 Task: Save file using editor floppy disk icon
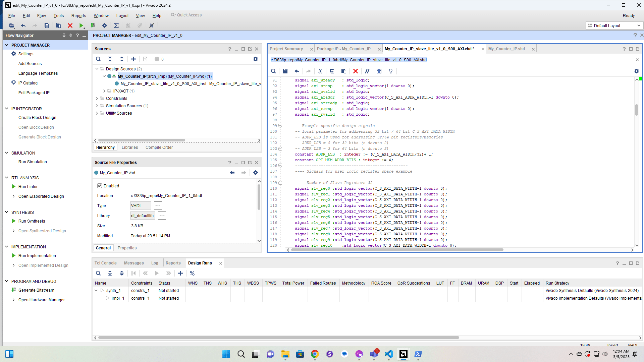[x=285, y=71]
